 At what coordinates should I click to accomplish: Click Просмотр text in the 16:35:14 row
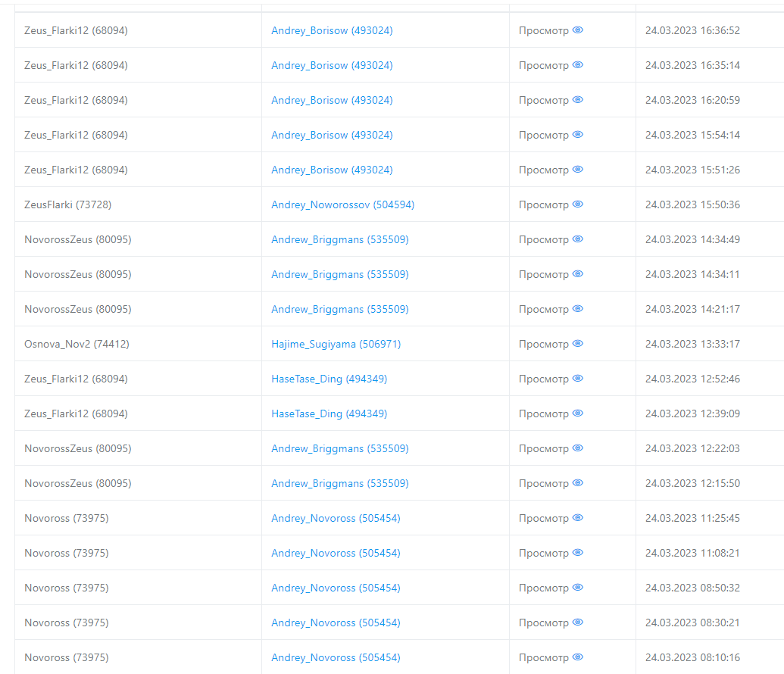[x=543, y=65]
